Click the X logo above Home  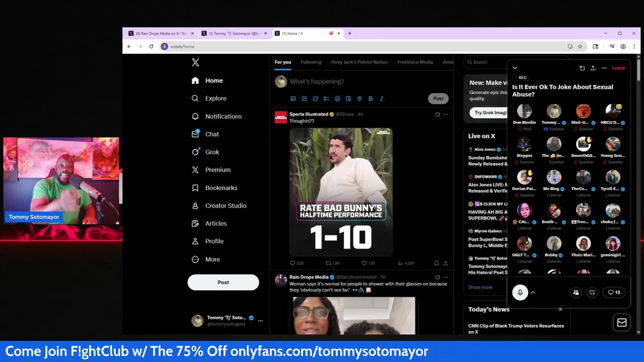coord(195,62)
